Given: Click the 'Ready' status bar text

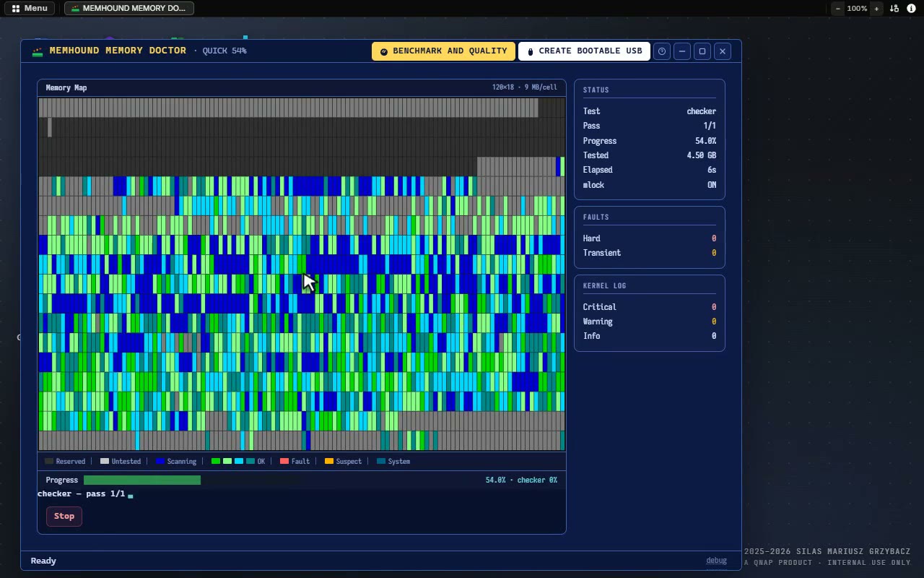Looking at the screenshot, I should [x=43, y=561].
